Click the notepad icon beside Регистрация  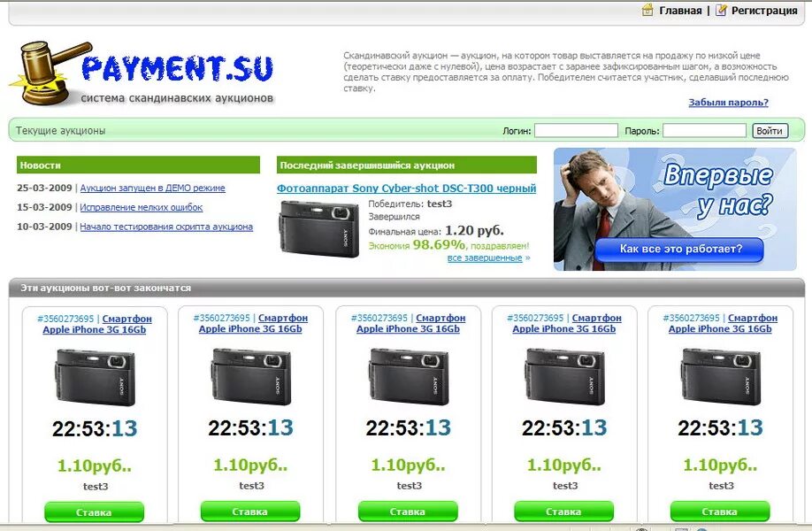tap(721, 10)
